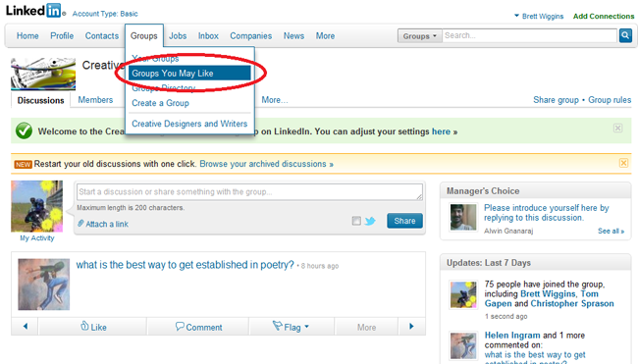Click the left arrow below discussion
The image size is (638, 364).
(x=26, y=326)
